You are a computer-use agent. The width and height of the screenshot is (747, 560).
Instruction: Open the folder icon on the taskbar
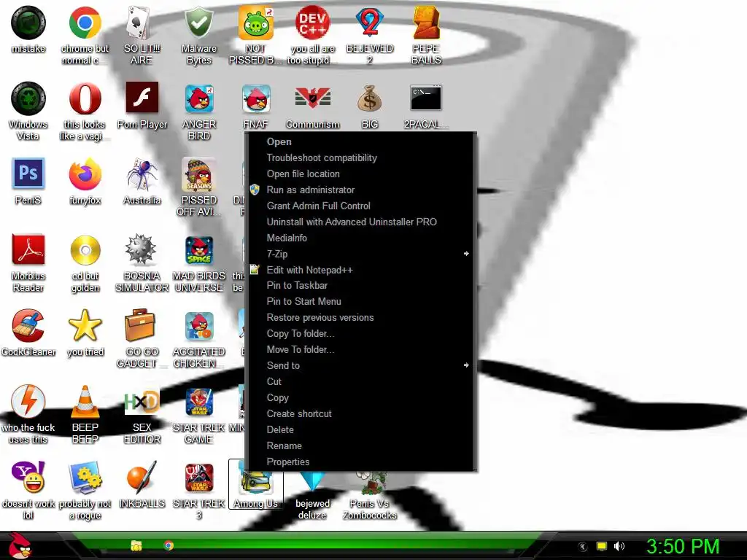click(136, 545)
